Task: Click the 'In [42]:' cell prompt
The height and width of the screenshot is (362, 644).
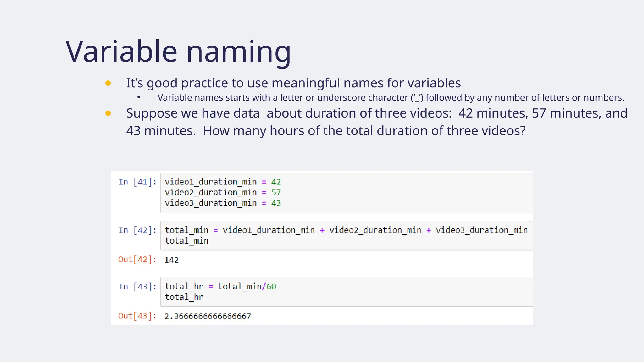Action: click(x=137, y=230)
